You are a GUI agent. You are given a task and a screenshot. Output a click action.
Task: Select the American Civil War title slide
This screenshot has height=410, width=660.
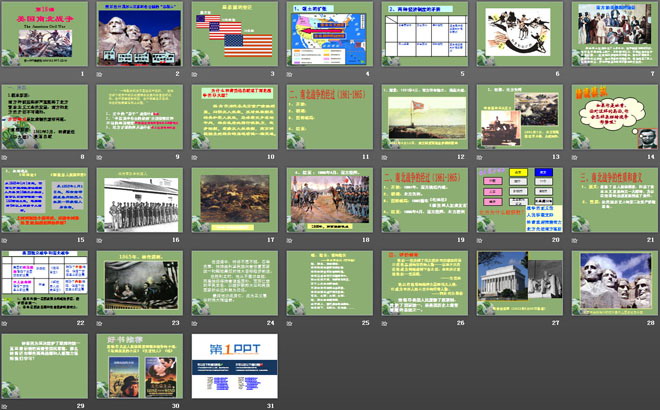(x=46, y=35)
